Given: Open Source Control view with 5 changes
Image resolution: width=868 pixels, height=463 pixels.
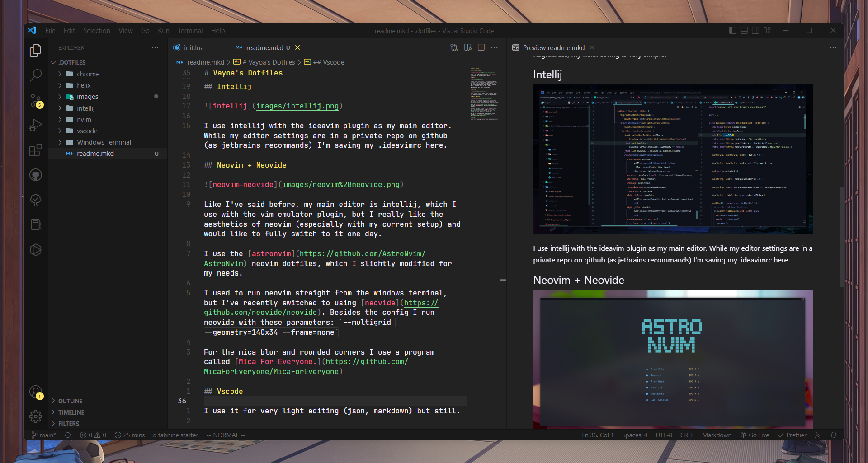Looking at the screenshot, I should point(35,100).
